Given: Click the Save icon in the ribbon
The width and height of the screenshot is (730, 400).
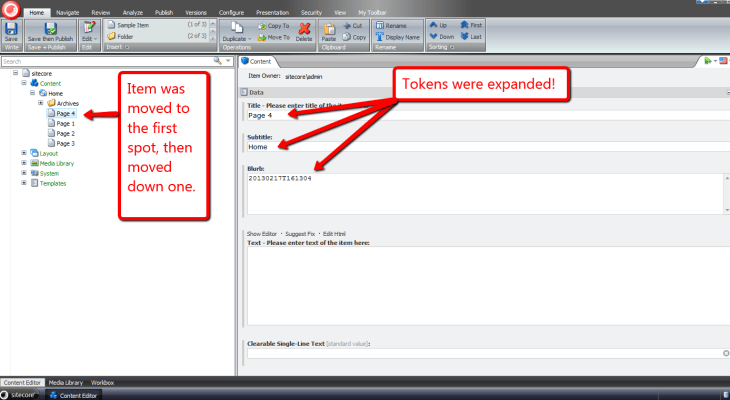Looking at the screenshot, I should 11,31.
